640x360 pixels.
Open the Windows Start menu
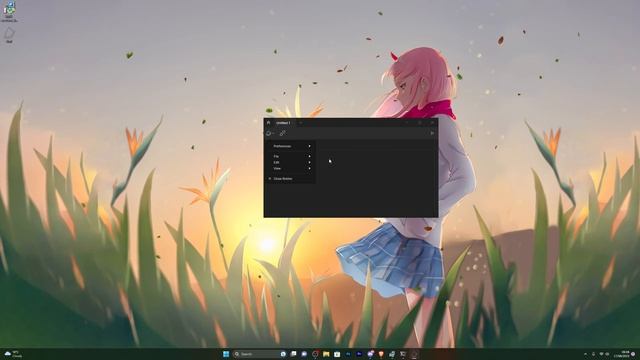[x=226, y=354]
